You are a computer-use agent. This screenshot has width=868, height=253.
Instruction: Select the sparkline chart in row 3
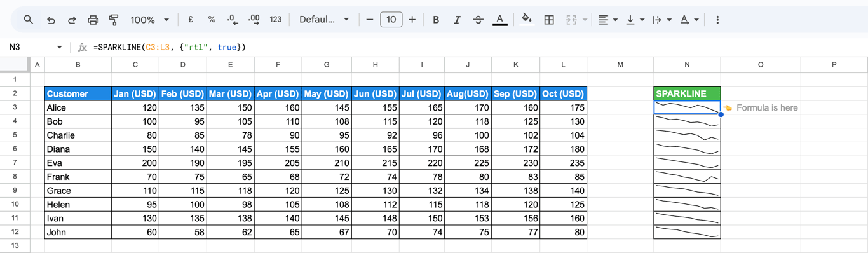pos(687,107)
